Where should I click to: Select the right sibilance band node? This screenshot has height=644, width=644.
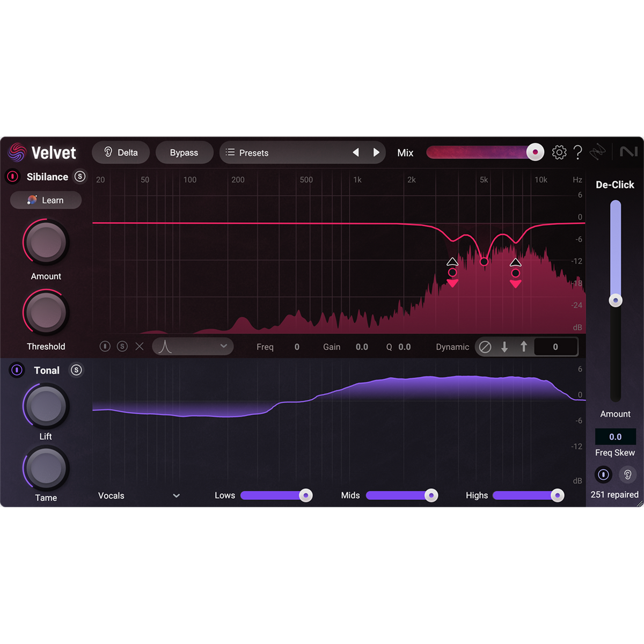point(516,273)
